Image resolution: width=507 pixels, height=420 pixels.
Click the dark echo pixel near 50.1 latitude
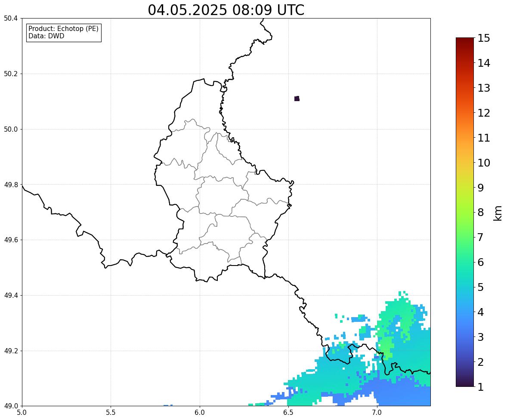(x=297, y=99)
